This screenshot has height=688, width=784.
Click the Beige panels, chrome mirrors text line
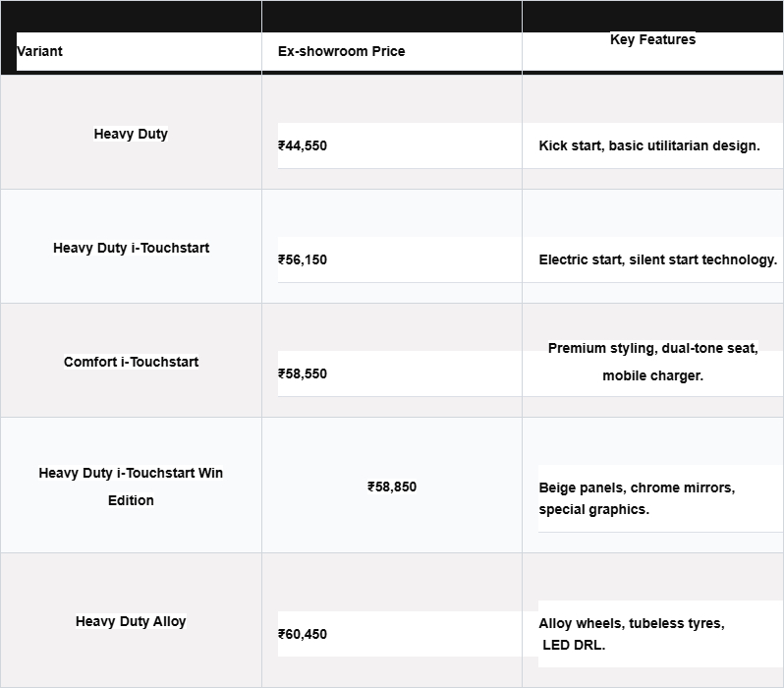pos(636,487)
